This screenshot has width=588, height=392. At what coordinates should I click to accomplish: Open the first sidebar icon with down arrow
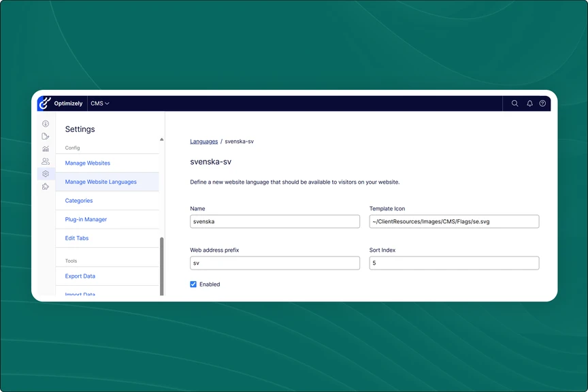pyautogui.click(x=46, y=124)
